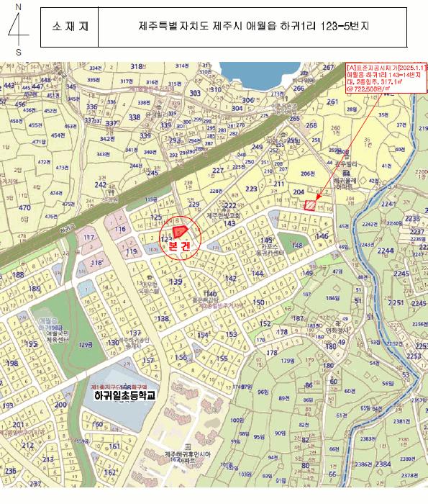This screenshot has width=428, height=504.
Task: Select block number 162
Action: [110, 472]
